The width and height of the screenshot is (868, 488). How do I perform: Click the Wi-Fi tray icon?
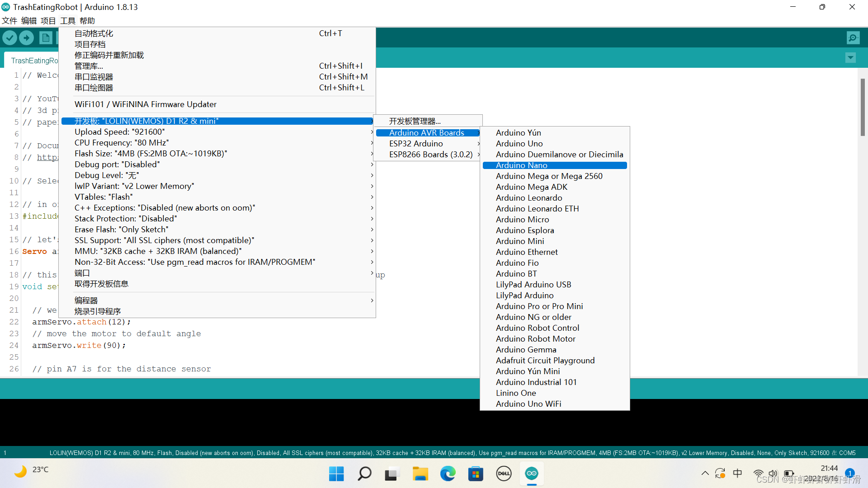click(759, 474)
